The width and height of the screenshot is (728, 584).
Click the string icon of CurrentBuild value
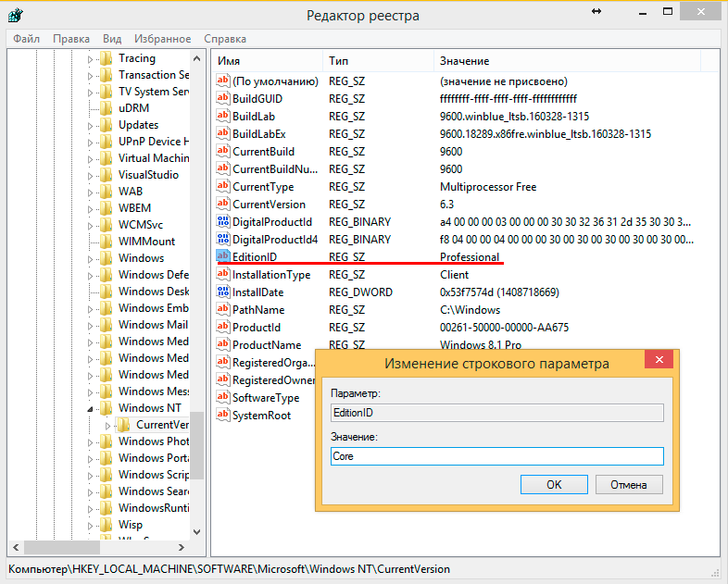223,151
